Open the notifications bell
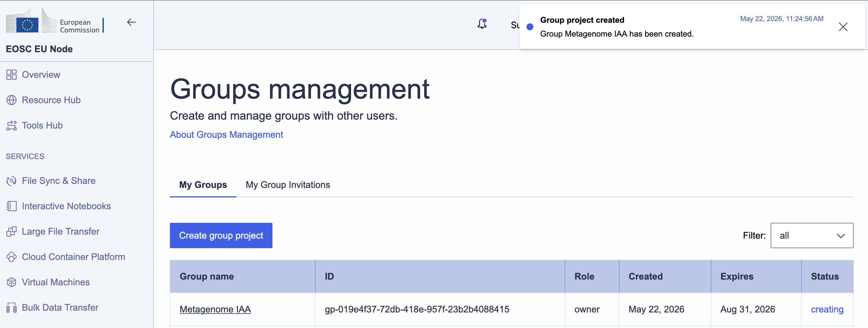The height and width of the screenshot is (328, 868). tap(482, 24)
